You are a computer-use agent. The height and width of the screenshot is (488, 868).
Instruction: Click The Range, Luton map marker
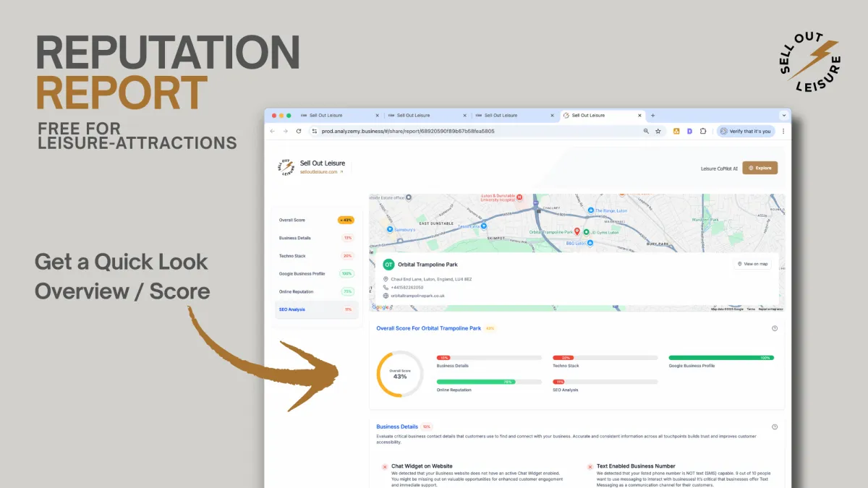pos(590,210)
